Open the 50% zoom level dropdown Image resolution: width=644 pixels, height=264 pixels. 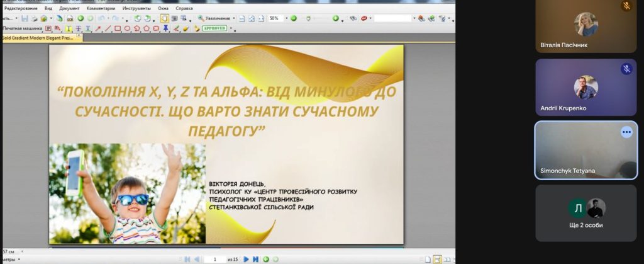click(x=287, y=18)
